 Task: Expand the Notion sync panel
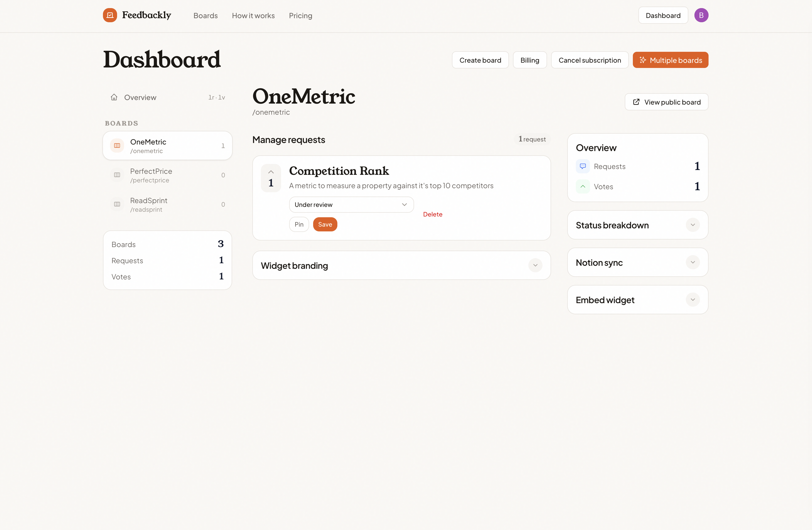point(693,262)
